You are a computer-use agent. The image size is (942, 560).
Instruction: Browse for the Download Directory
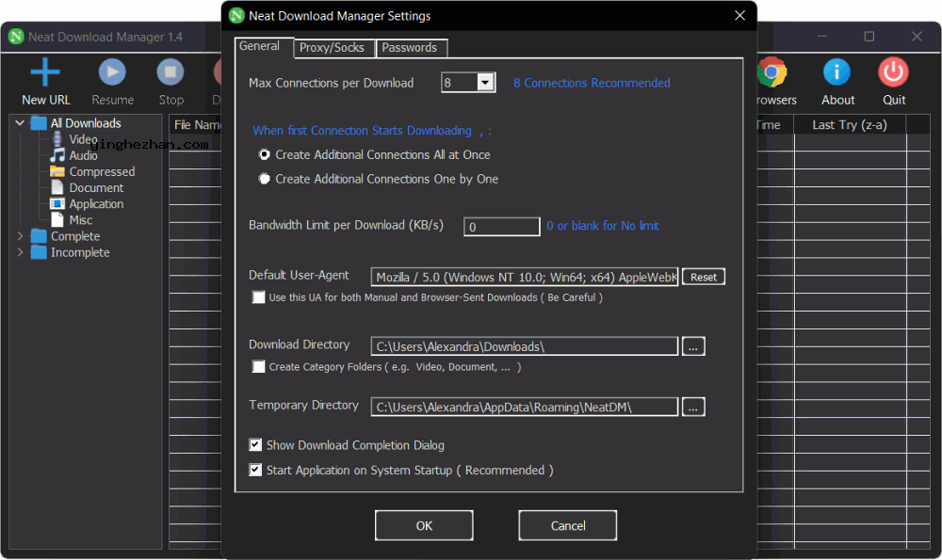[x=693, y=346]
